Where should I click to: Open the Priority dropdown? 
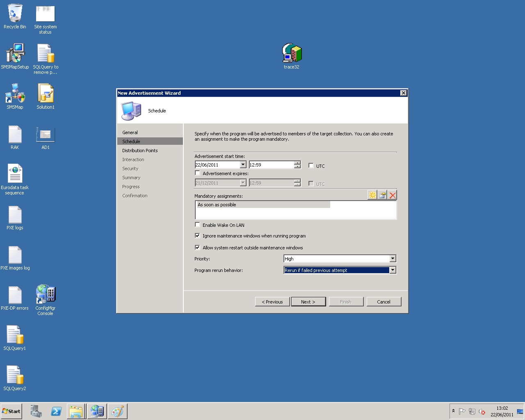[x=393, y=259]
